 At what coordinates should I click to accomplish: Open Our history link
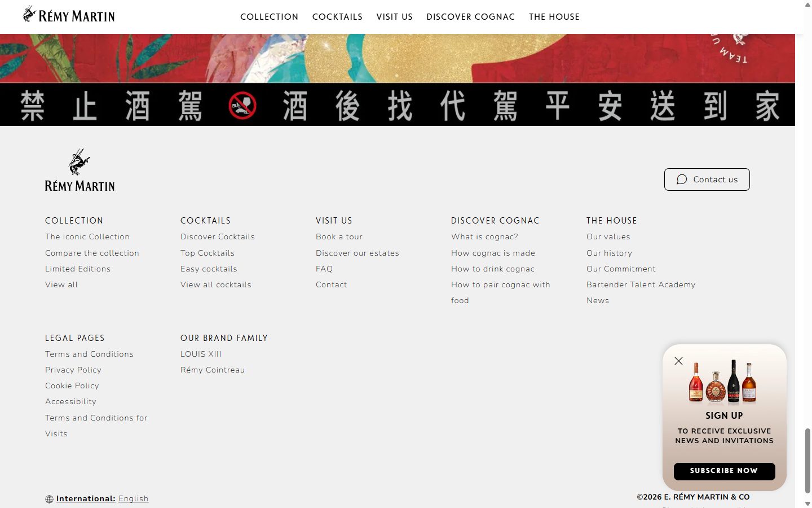pyautogui.click(x=609, y=253)
